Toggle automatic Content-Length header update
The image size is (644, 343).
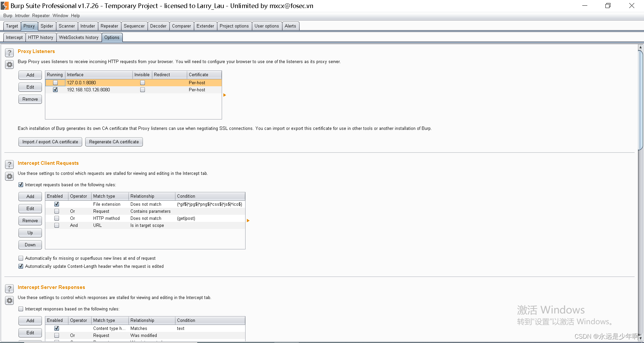(21, 266)
